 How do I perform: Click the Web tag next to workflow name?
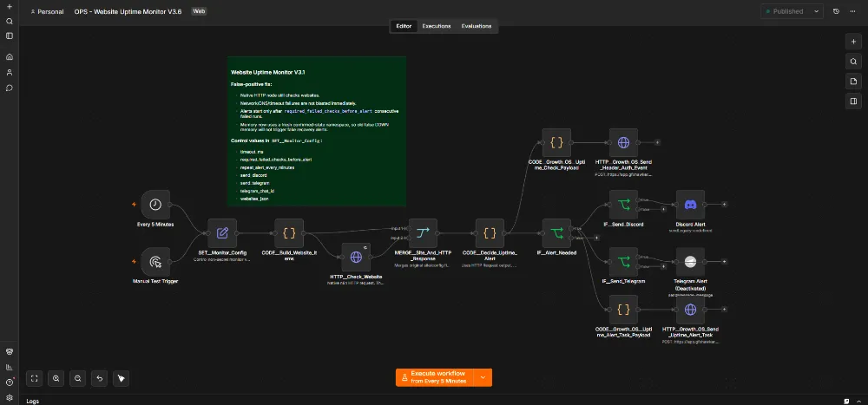click(x=199, y=11)
